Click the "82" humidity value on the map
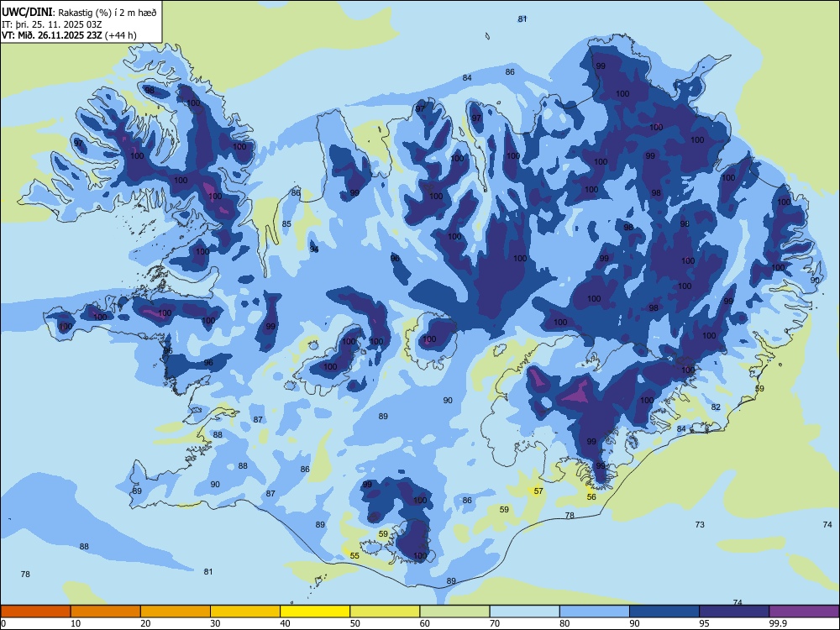Viewport: 840px width, 630px height. tap(716, 407)
